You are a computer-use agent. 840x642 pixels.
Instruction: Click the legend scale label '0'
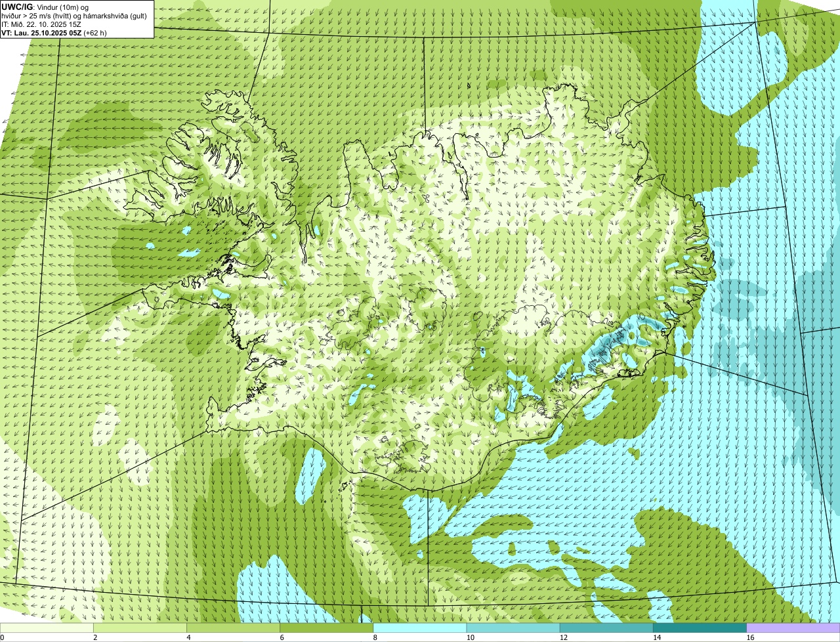2,637
